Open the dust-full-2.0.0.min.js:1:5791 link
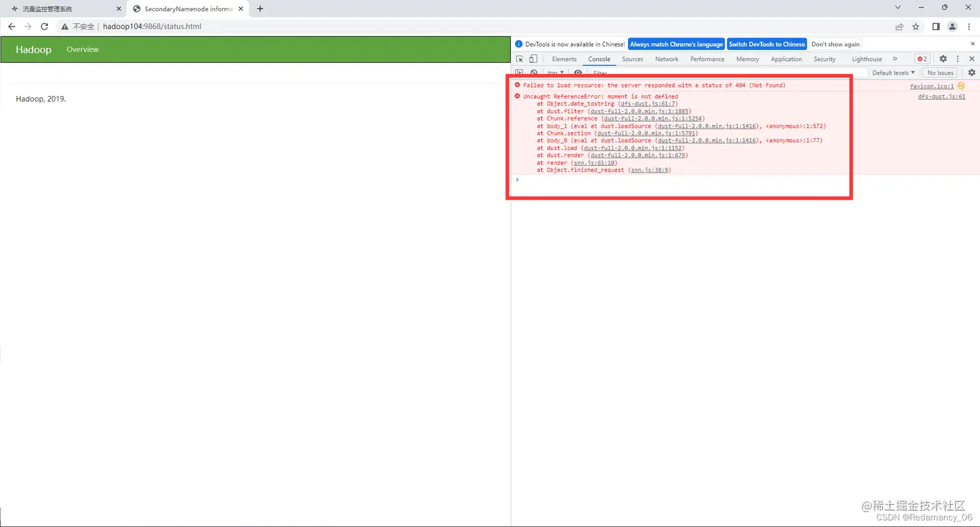The width and height of the screenshot is (980, 527). 646,134
